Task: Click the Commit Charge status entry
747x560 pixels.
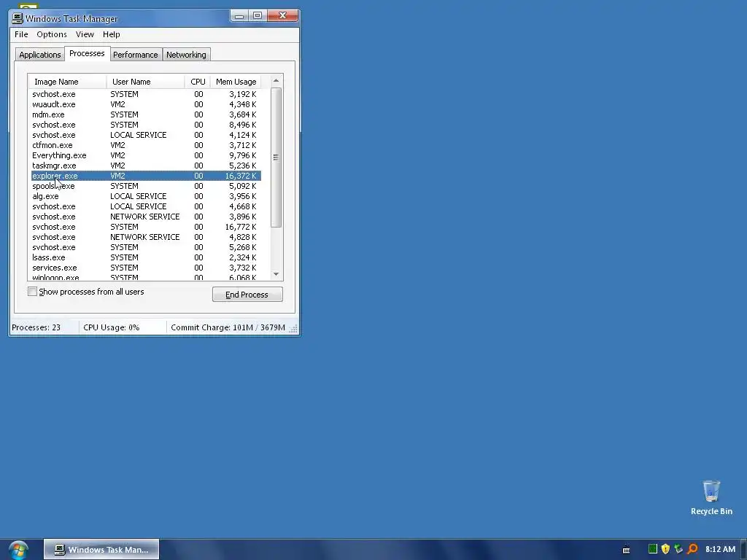Action: click(x=228, y=327)
